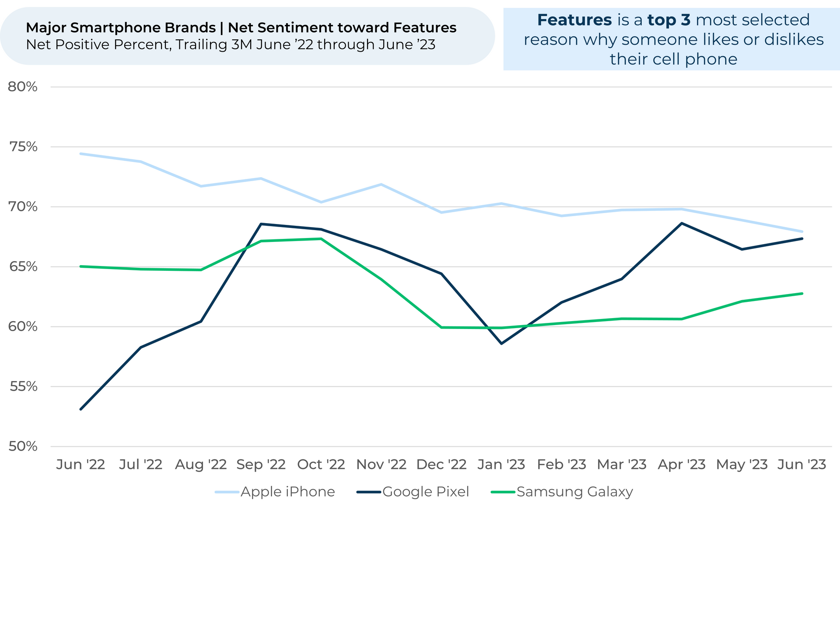840x630 pixels.
Task: Select the 65% y-axis label
Action: 23,267
